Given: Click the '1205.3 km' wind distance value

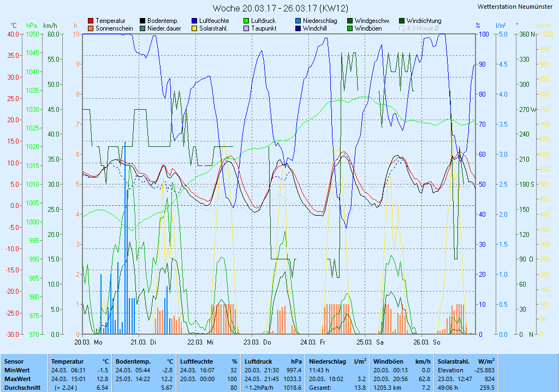Looking at the screenshot, I should [x=387, y=388].
